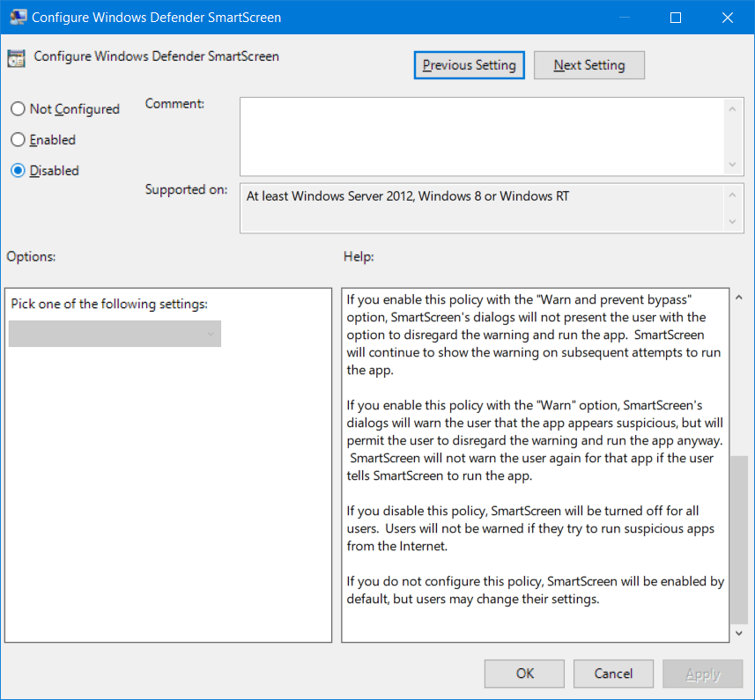Select the Disabled radio button
This screenshot has height=700, width=755.
18,170
